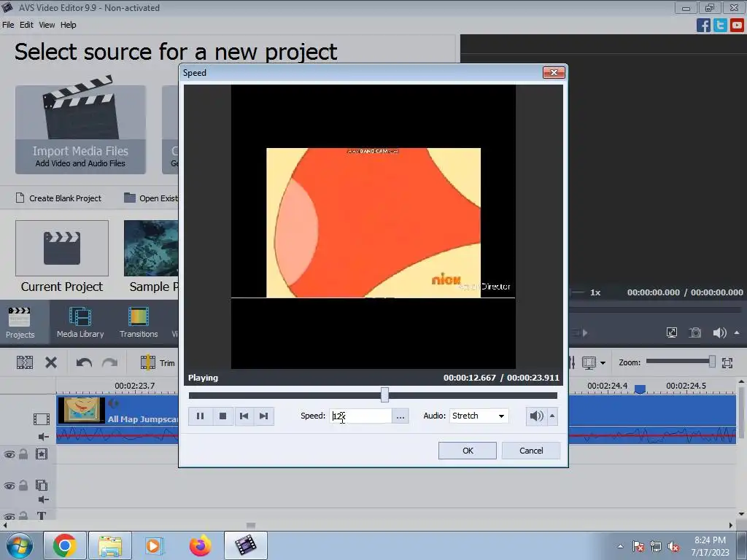Image resolution: width=747 pixels, height=560 pixels.
Task: Lock the video effects track
Action: coord(23,454)
